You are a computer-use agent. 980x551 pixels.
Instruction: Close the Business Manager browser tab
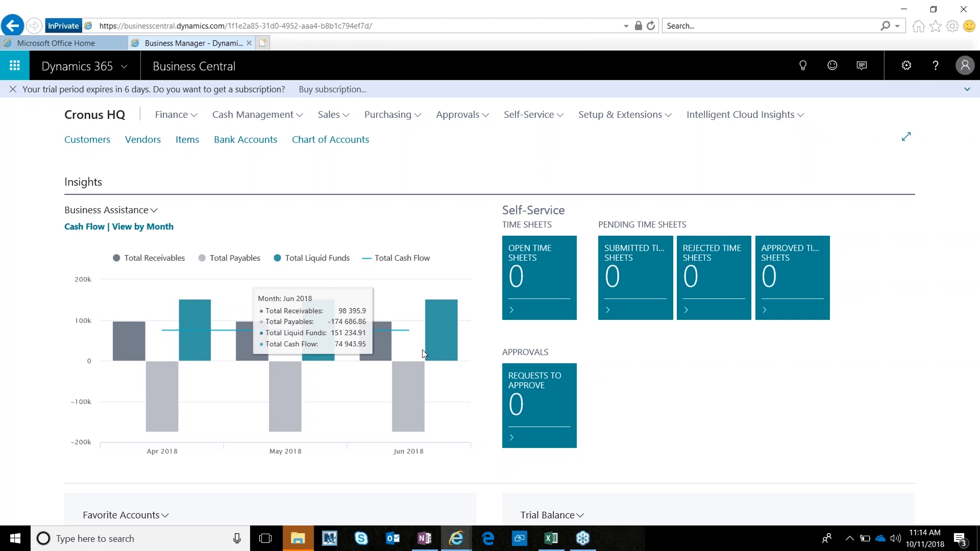tap(249, 43)
